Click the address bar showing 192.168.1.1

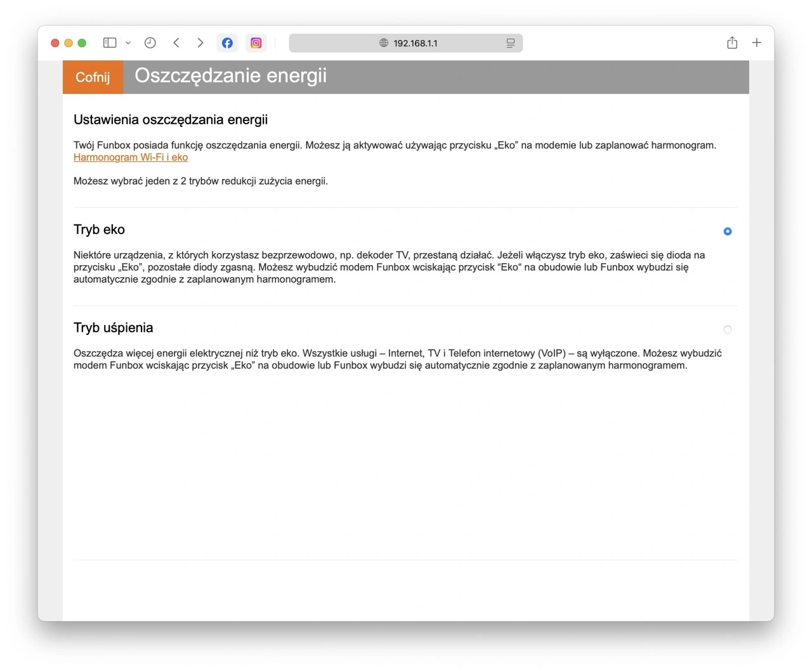[x=406, y=43]
